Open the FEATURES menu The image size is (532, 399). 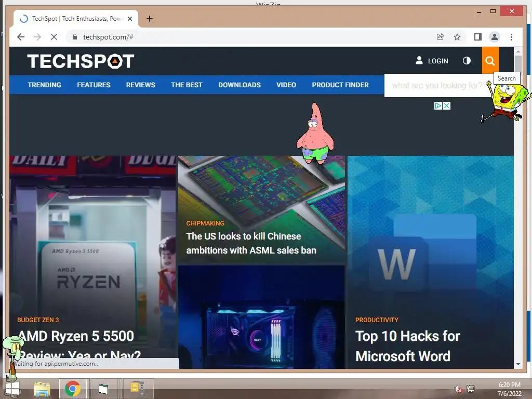[x=94, y=85]
